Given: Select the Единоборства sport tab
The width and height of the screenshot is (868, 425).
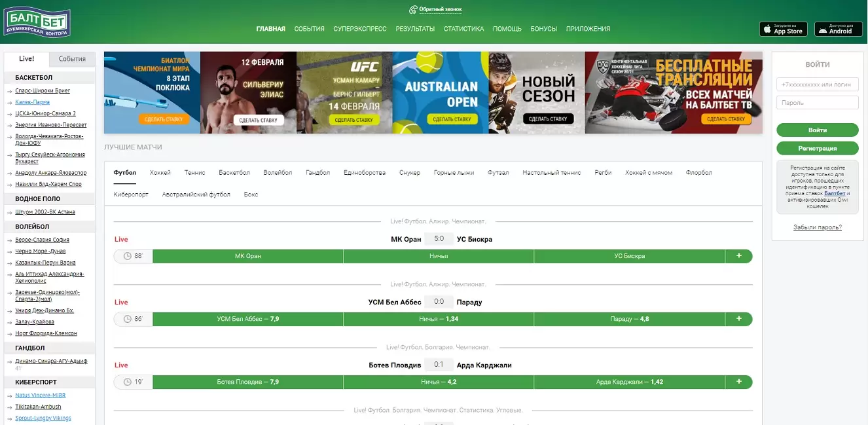Looking at the screenshot, I should click(365, 173).
